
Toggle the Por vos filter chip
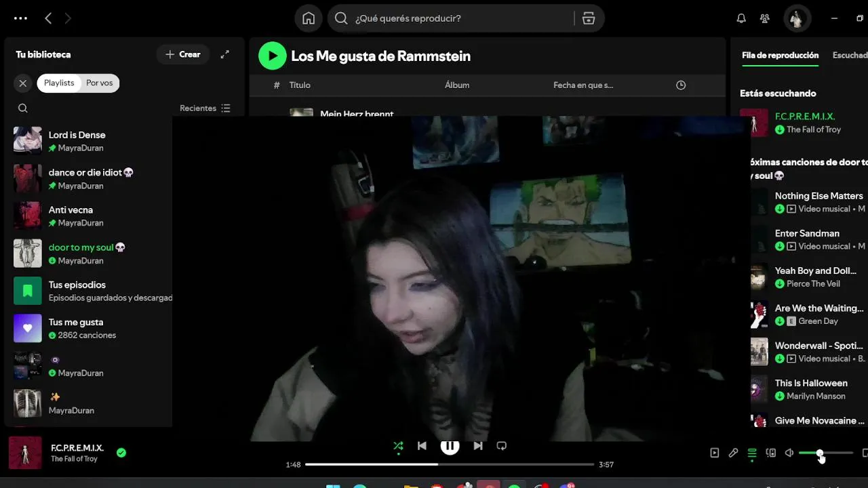99,83
